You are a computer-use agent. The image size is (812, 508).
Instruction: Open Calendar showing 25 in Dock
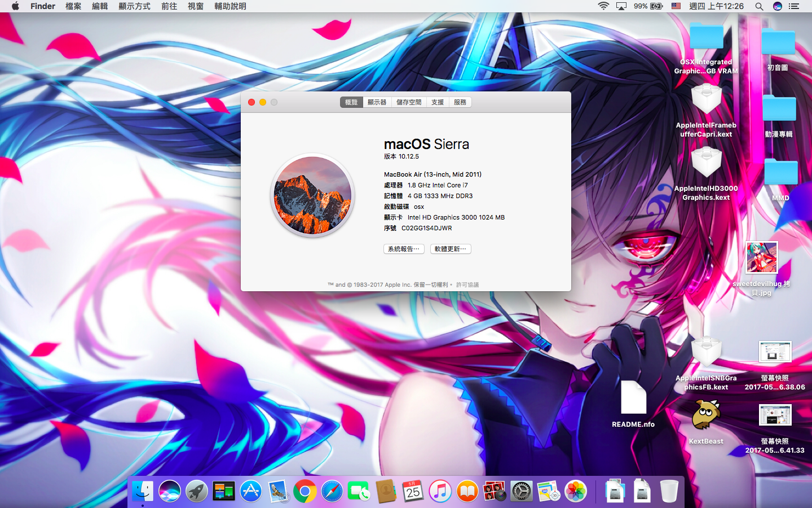[413, 491]
